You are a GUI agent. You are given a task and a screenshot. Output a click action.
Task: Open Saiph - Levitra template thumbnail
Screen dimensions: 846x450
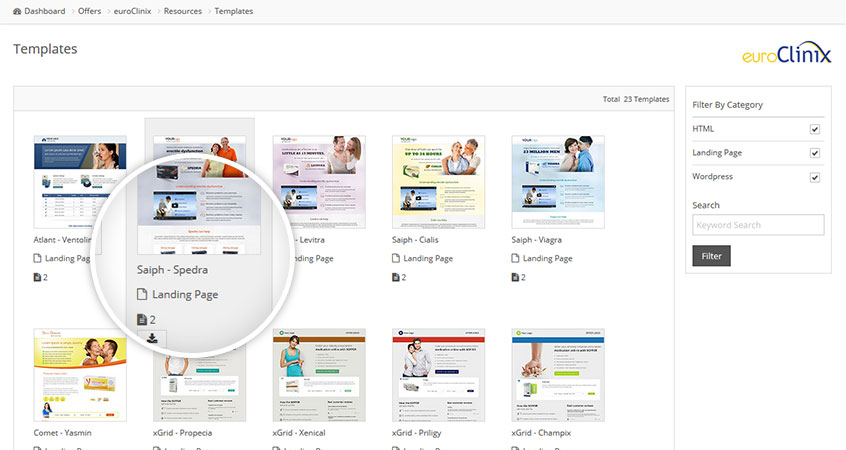[x=319, y=182]
